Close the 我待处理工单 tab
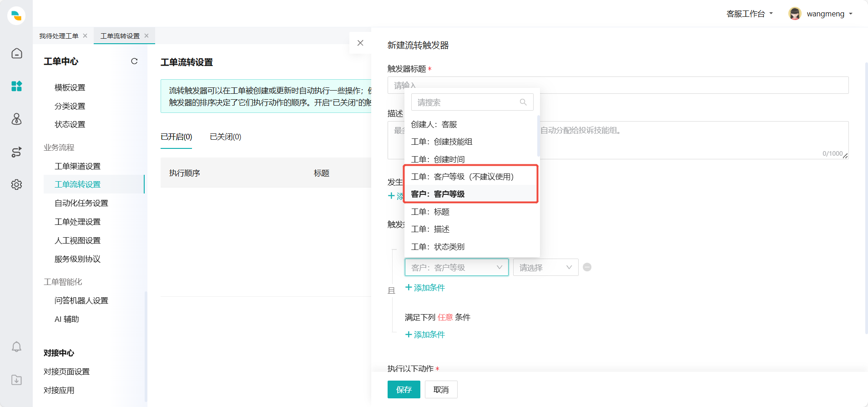 point(85,36)
